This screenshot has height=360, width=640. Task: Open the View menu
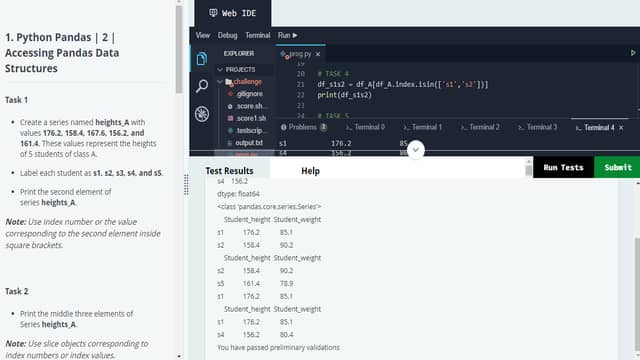pyautogui.click(x=202, y=36)
